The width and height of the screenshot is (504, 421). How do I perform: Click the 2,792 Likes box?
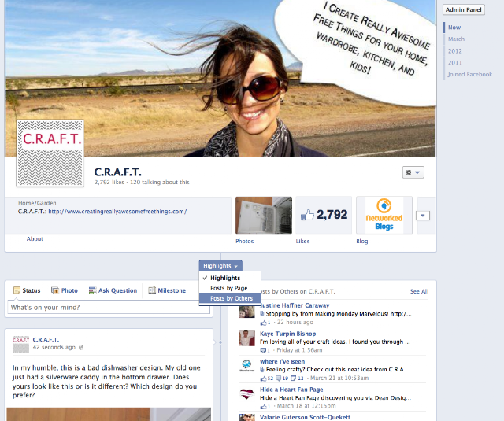[x=324, y=215]
